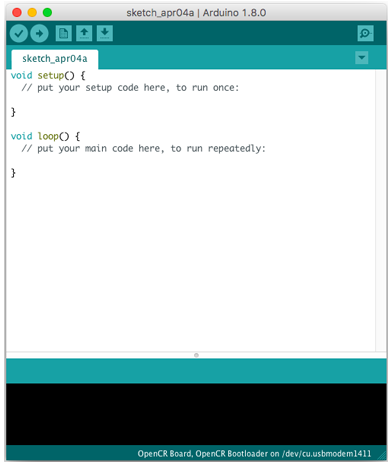390x465 pixels.
Task: Maximize the Arduino window with green button
Action: (x=47, y=13)
